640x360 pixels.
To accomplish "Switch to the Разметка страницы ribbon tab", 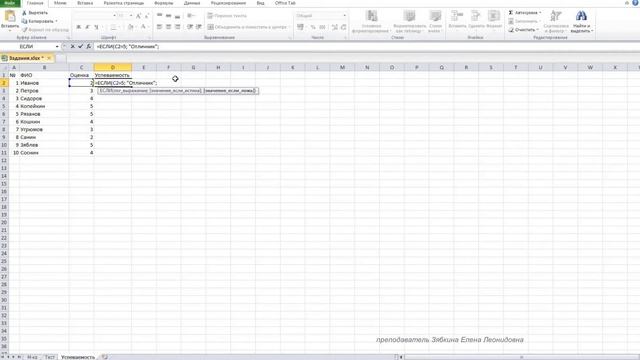I will 124,3.
